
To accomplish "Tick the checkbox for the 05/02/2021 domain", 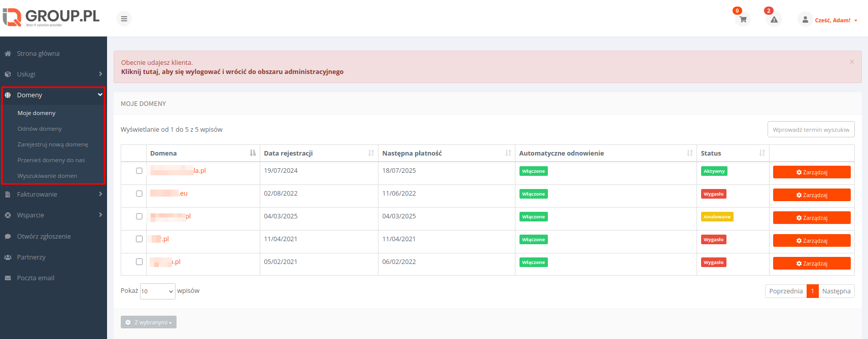I will 139,262.
